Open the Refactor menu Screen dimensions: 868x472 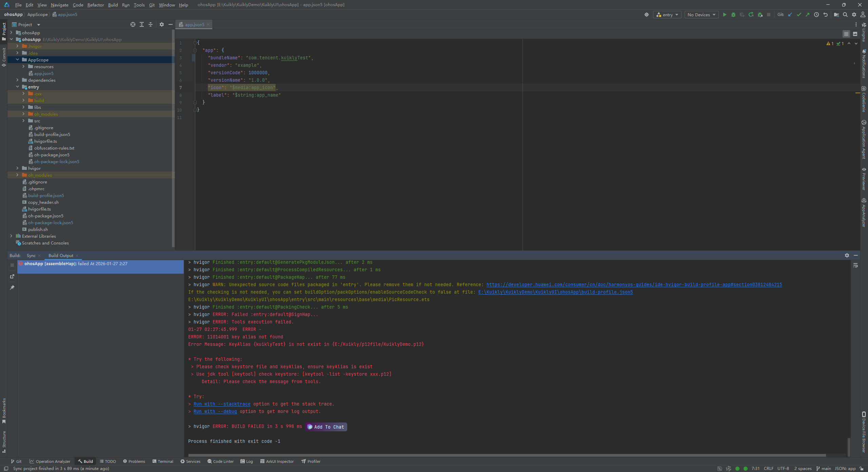point(95,5)
